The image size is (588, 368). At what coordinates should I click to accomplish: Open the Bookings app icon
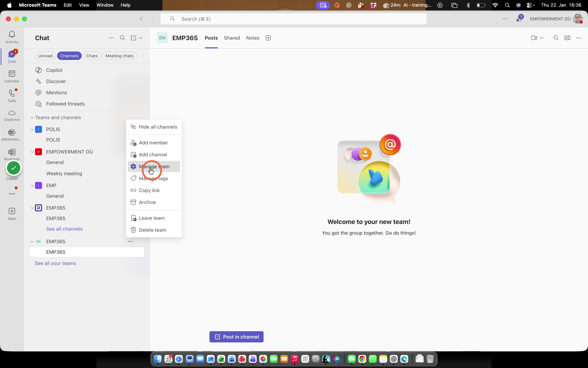click(12, 155)
